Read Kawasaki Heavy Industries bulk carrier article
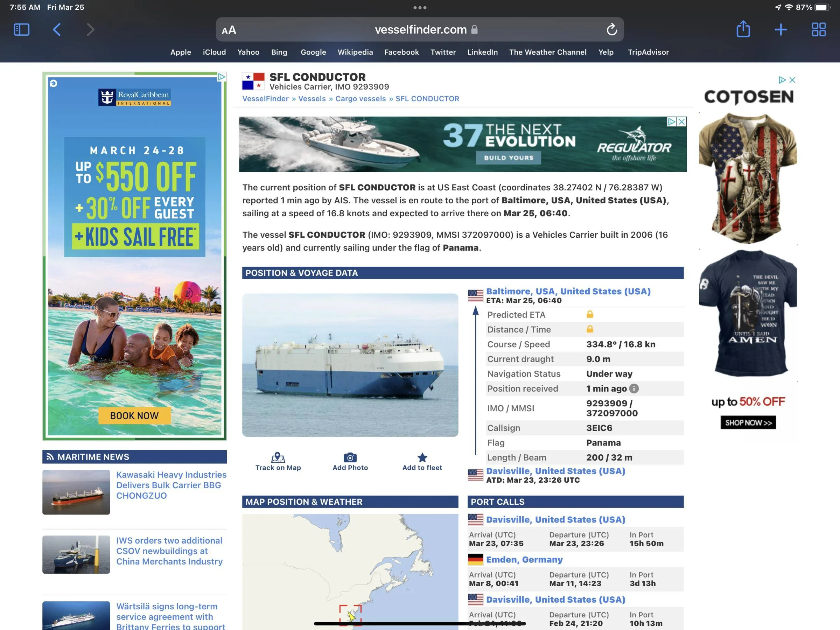Viewport: 840px width, 630px height. [x=171, y=485]
